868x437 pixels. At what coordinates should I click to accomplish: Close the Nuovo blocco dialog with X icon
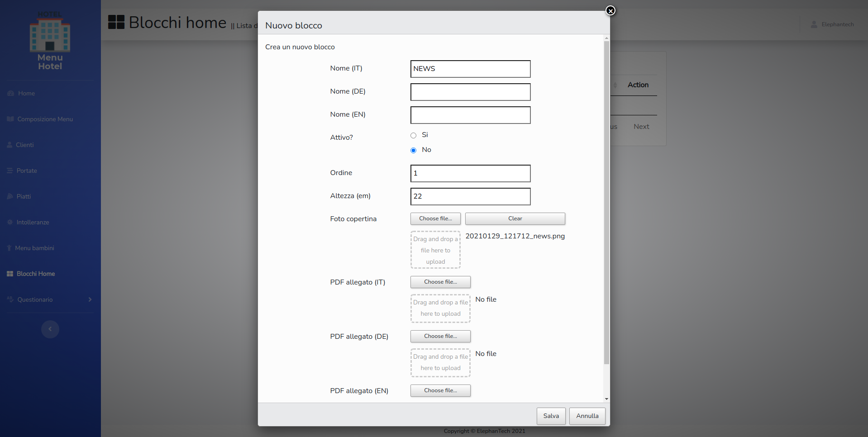[610, 11]
